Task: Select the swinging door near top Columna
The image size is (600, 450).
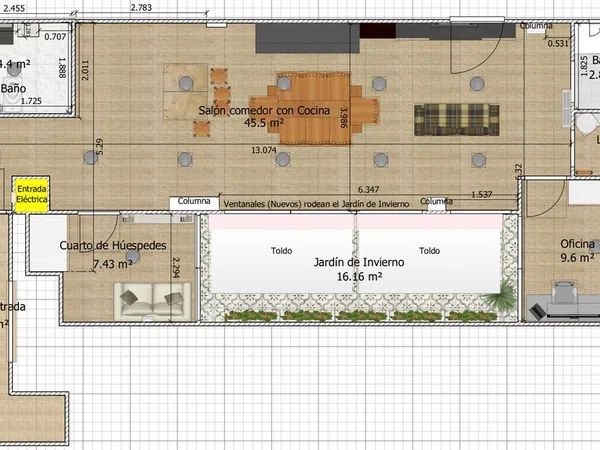Action: [x=476, y=48]
